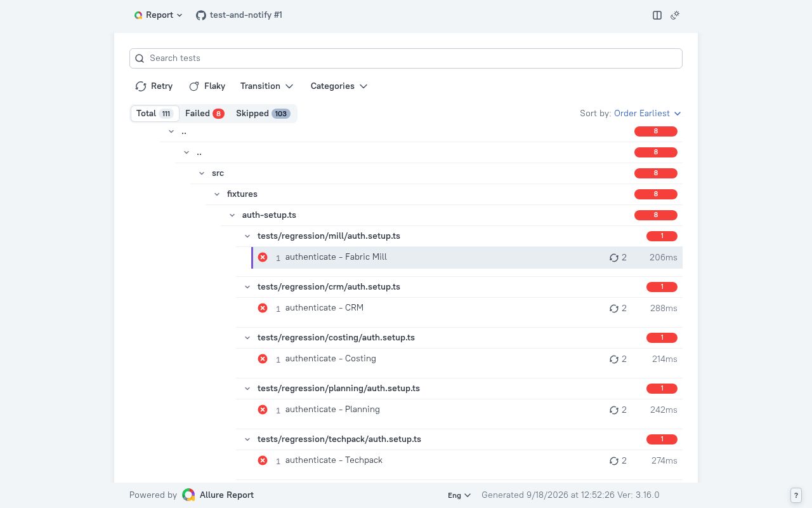Click retry count icon on CRM row
This screenshot has height=508, width=812.
(x=613, y=309)
